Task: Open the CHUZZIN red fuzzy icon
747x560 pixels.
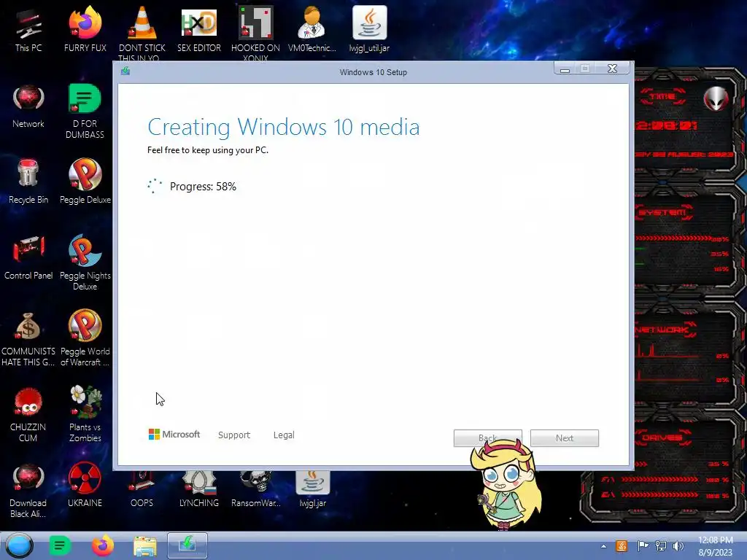Action: (28, 415)
